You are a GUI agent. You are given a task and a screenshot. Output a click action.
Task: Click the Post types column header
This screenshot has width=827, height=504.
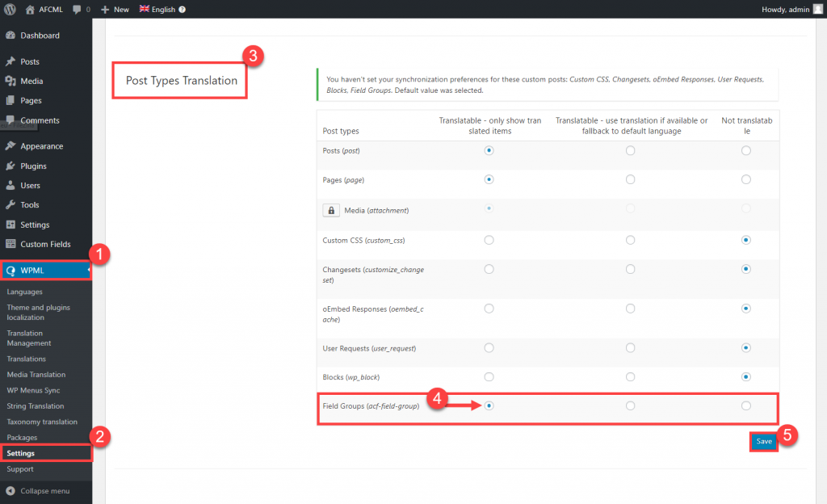(341, 131)
